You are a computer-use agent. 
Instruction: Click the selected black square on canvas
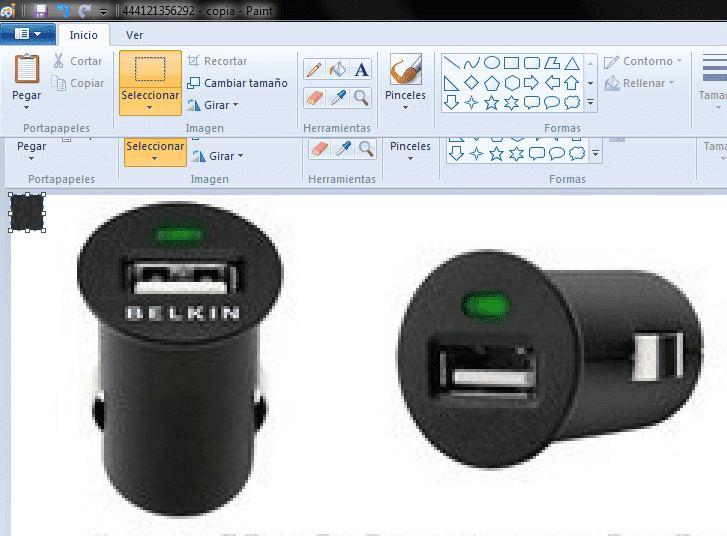(27, 212)
